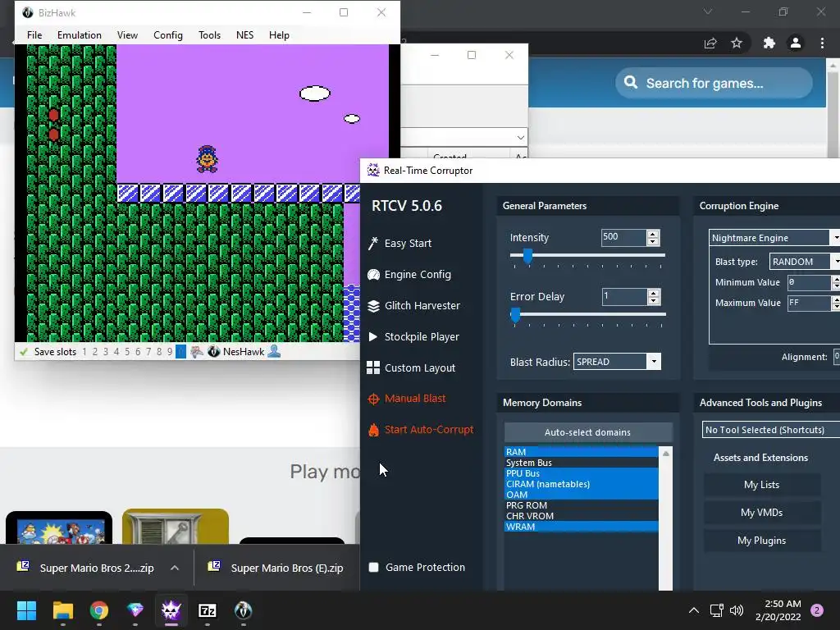This screenshot has width=840, height=630.
Task: Open Blast type RANDOM dropdown
Action: (805, 262)
